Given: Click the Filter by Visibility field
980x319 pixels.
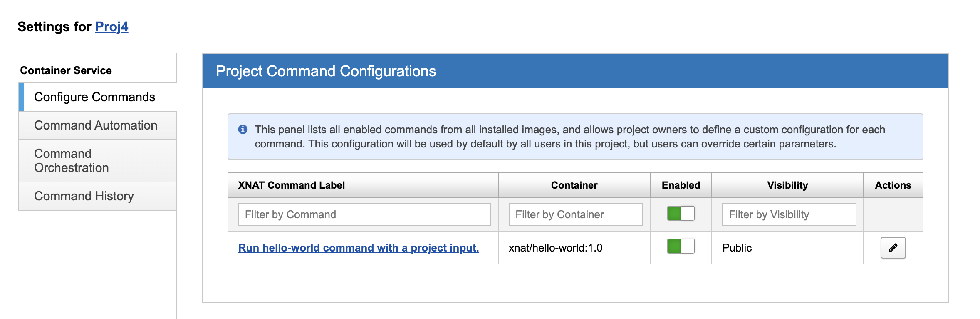Looking at the screenshot, I should (789, 214).
